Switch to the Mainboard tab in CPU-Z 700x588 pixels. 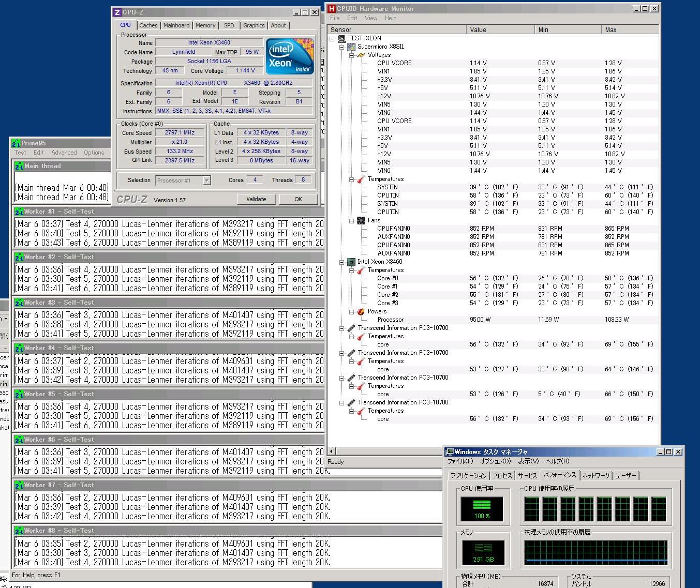tap(176, 25)
